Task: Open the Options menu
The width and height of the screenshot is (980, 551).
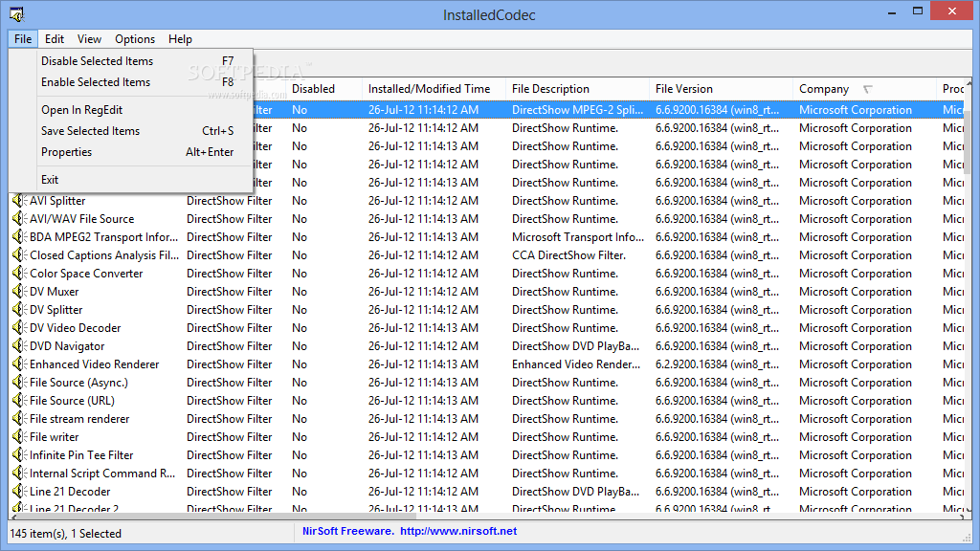Action: (x=134, y=38)
